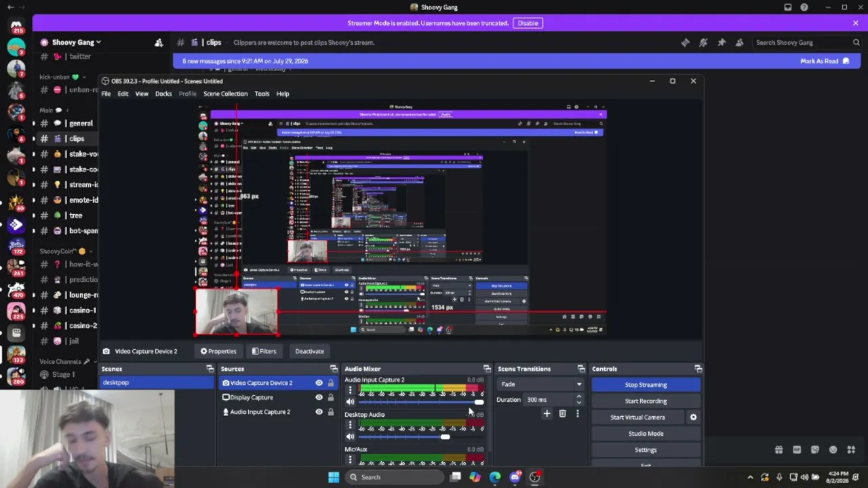Stop Streaming in OBS controls
This screenshot has height=488, width=868.
coord(646,385)
